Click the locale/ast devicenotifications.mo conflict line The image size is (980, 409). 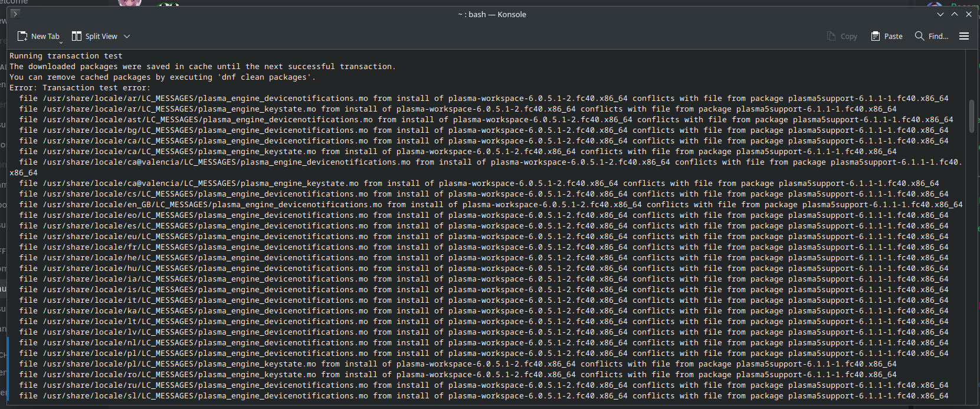pyautogui.click(x=486, y=120)
